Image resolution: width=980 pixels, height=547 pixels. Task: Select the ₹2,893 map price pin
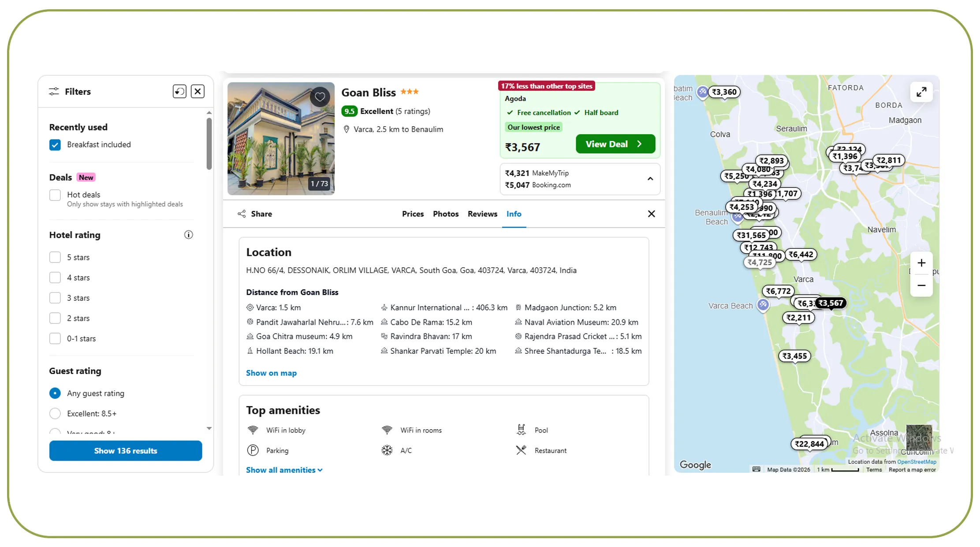(771, 161)
